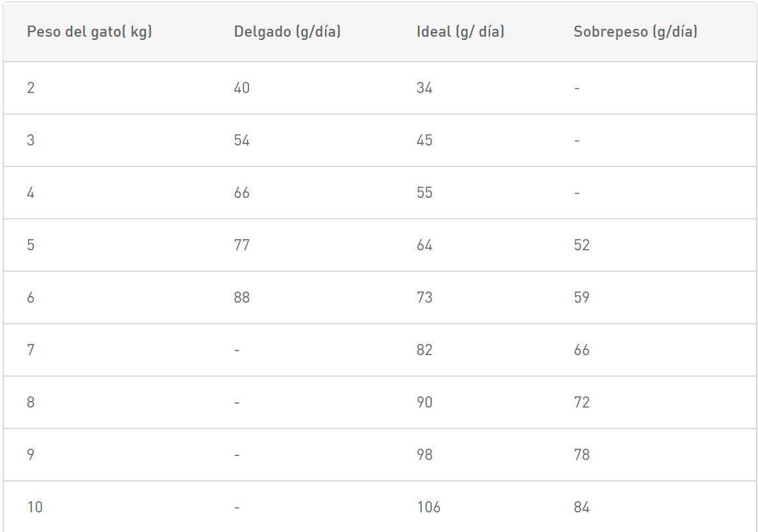This screenshot has width=758, height=532.
Task: Select the cat weight cell showing 2
Action: pos(31,88)
